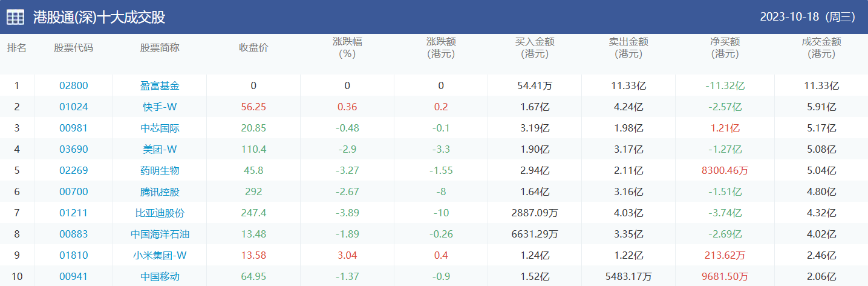Open 美团-W stock link
Viewport: 868px width, 286px height.
tap(160, 150)
